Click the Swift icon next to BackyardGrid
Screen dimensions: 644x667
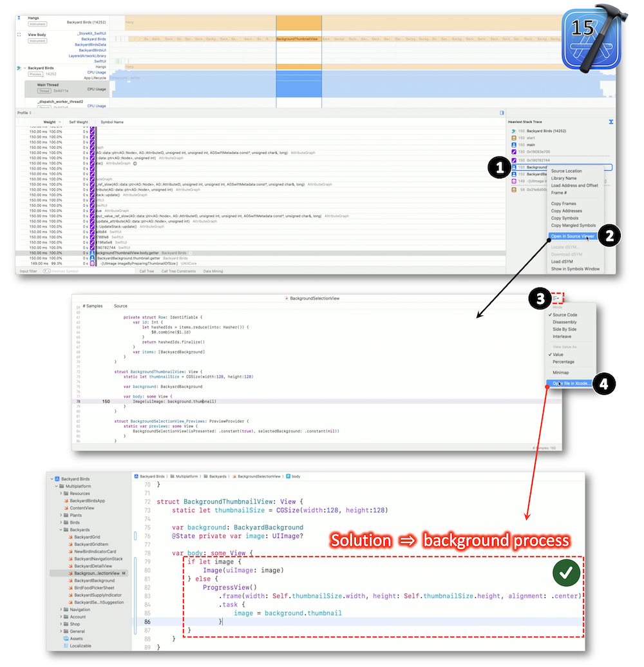pos(71,537)
